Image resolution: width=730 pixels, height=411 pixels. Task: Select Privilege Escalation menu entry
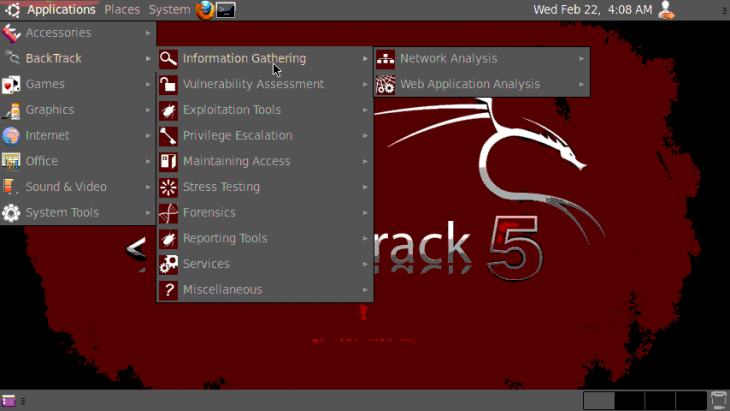[265, 135]
